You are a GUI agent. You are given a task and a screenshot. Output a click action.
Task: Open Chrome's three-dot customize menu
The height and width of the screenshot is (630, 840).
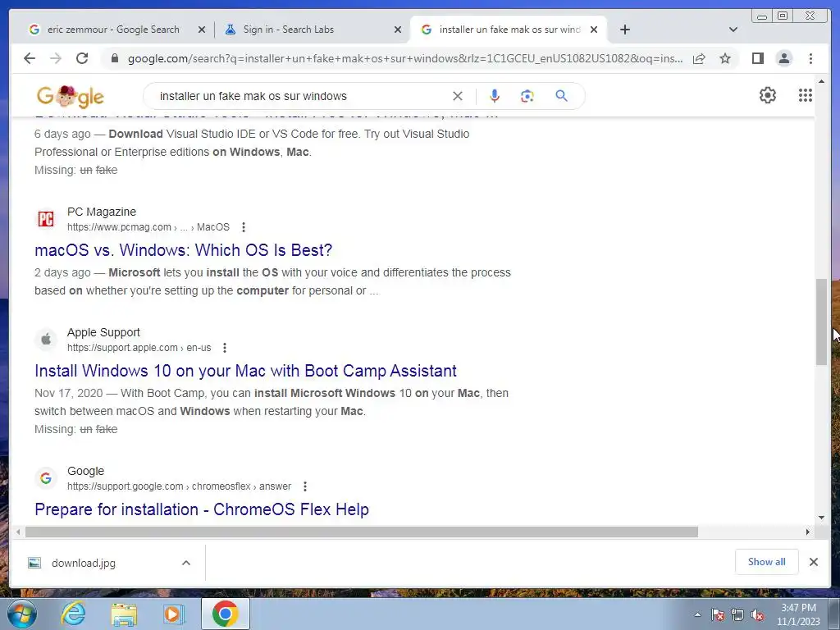810,58
